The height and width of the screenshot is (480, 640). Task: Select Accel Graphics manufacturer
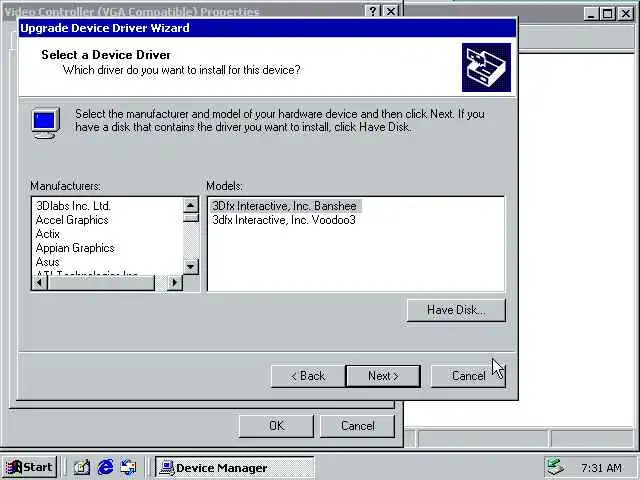[72, 220]
